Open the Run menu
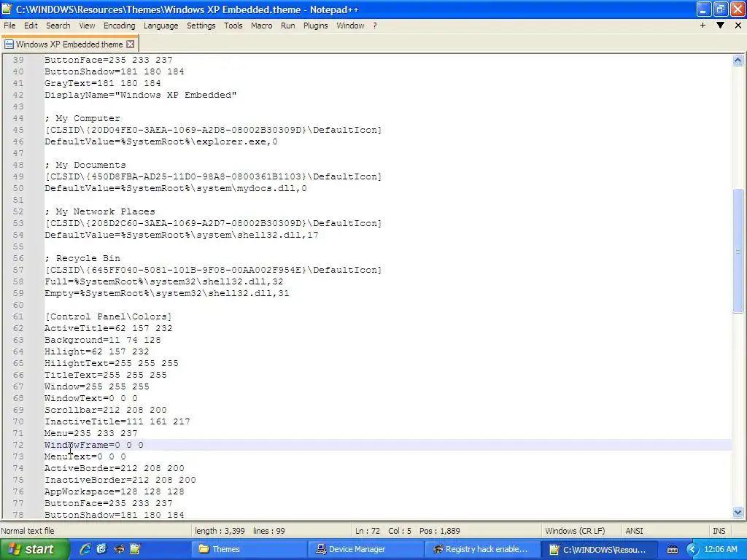Viewport: 747px width, 560px height. (287, 26)
